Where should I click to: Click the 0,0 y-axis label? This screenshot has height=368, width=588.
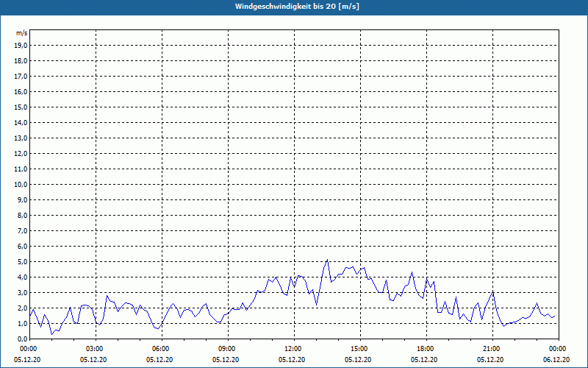coord(22,339)
